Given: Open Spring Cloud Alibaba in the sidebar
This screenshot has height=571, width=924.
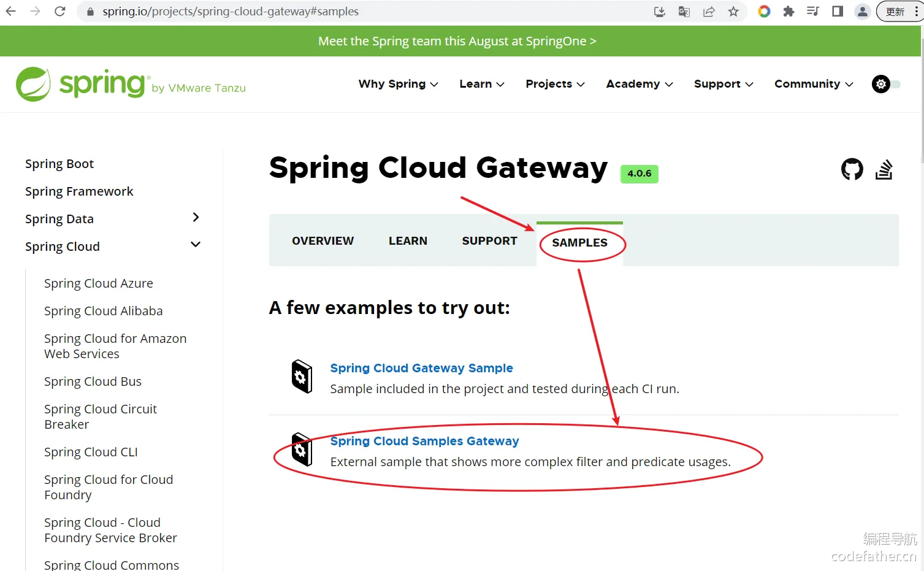Looking at the screenshot, I should pos(104,311).
